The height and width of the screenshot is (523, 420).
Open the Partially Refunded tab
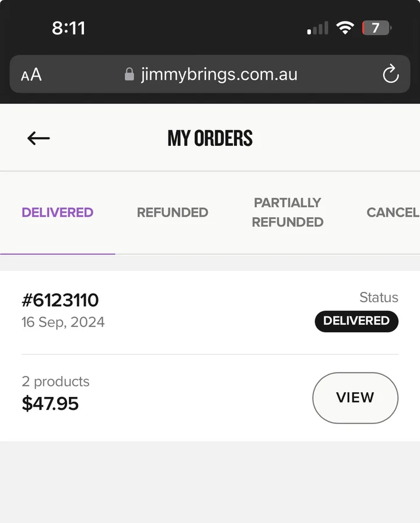pyautogui.click(x=288, y=212)
